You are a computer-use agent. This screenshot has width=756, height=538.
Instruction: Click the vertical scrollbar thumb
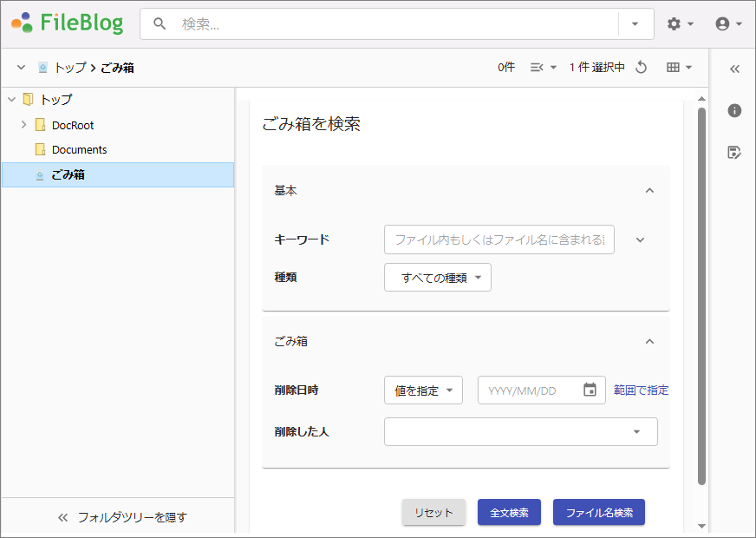click(702, 295)
